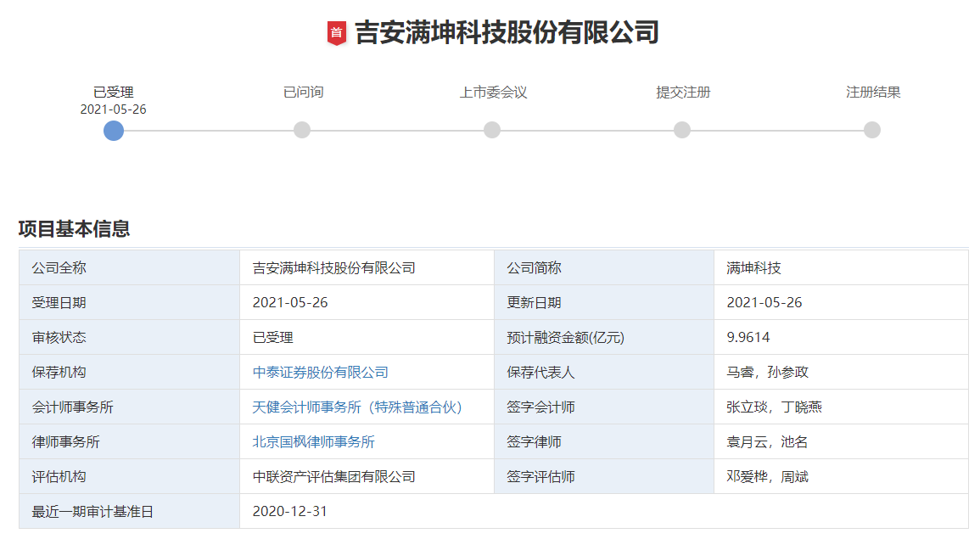The height and width of the screenshot is (539, 980).
Task: Click the 公司全称 label cell
Action: [x=129, y=267]
